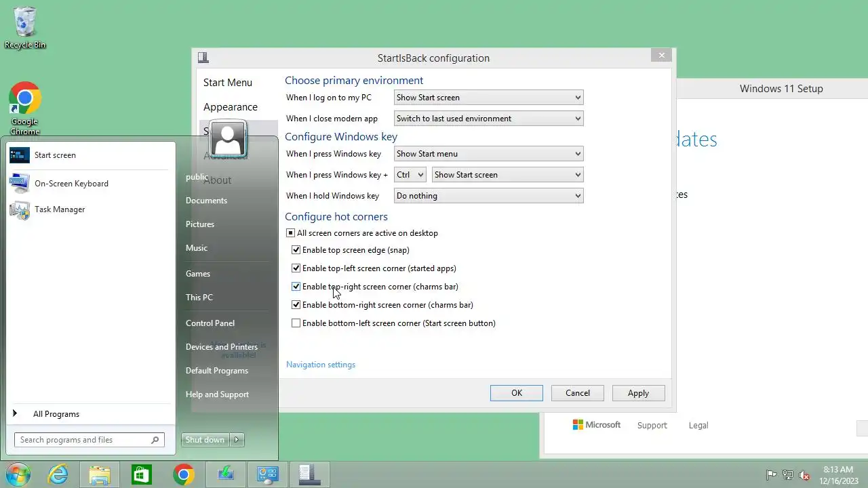Open the Ctrl modifier key dropdown
This screenshot has width=868, height=488.
[x=410, y=175]
